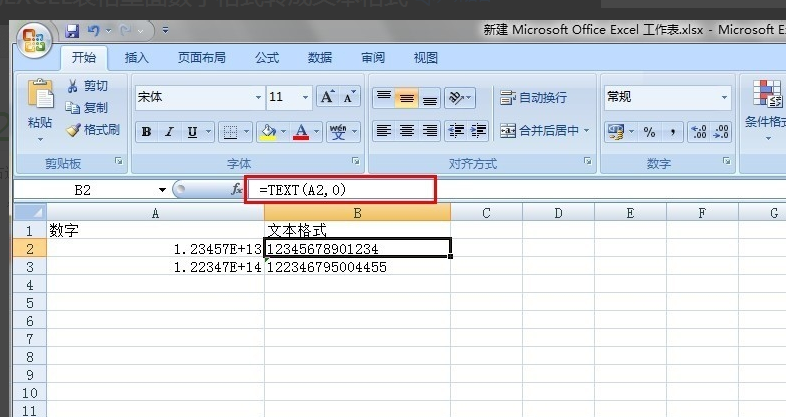Click the Office button logo

(34, 42)
